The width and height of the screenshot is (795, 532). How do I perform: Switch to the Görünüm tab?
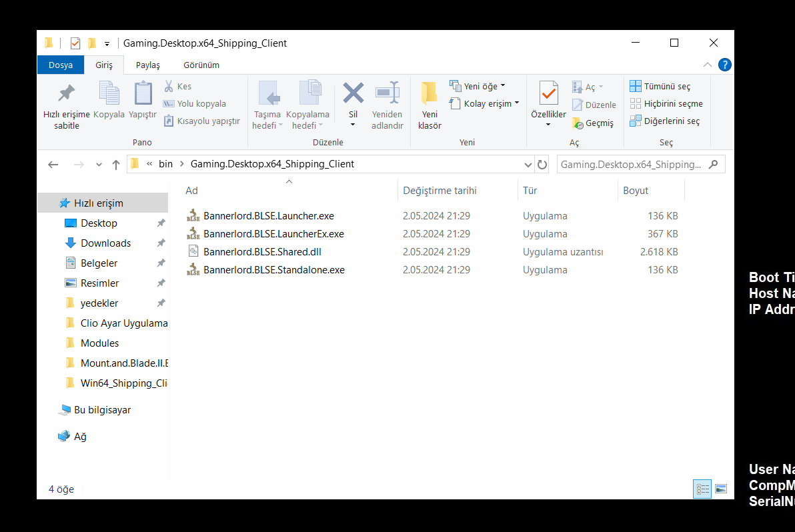click(201, 65)
